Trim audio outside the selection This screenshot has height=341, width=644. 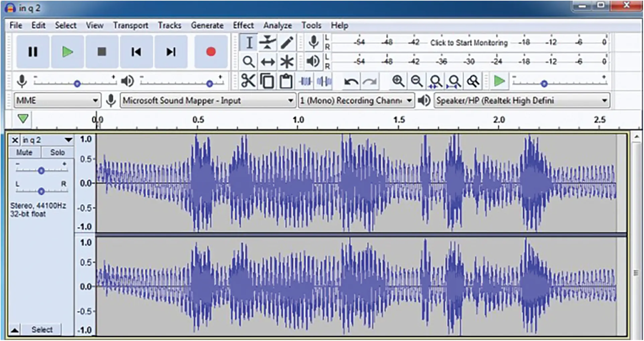(x=305, y=81)
